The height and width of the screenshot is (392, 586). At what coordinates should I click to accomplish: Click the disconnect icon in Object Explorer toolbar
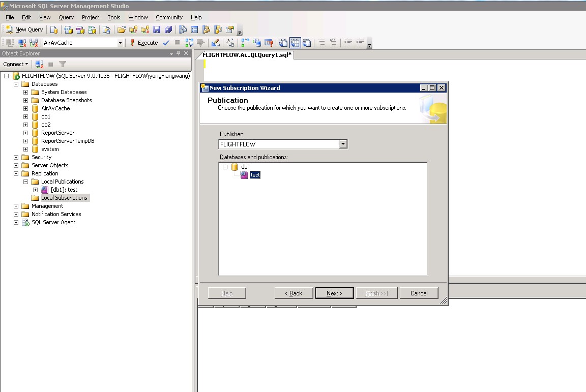click(x=39, y=64)
